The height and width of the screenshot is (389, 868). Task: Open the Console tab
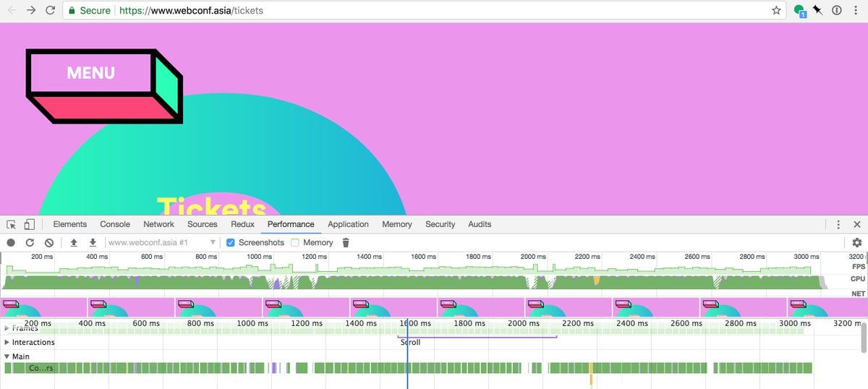115,224
